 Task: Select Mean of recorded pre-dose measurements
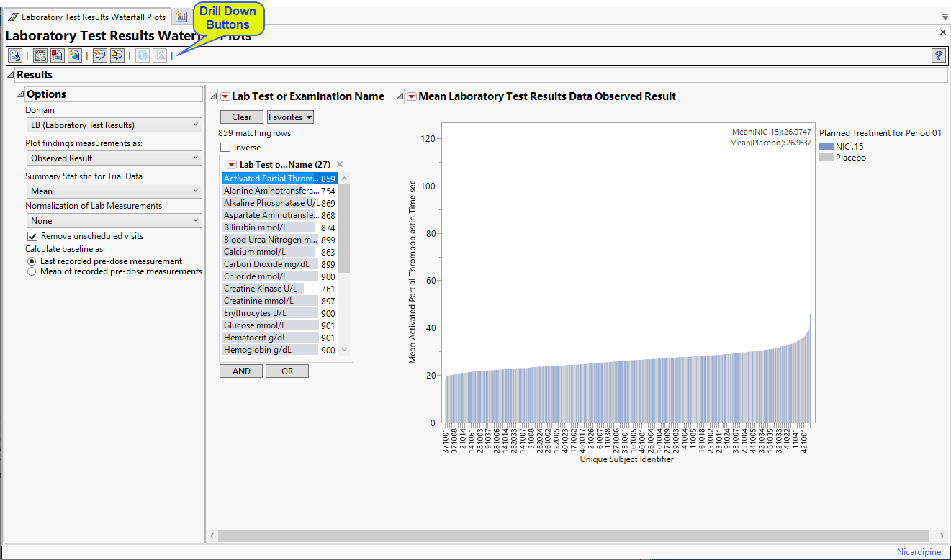pos(32,271)
